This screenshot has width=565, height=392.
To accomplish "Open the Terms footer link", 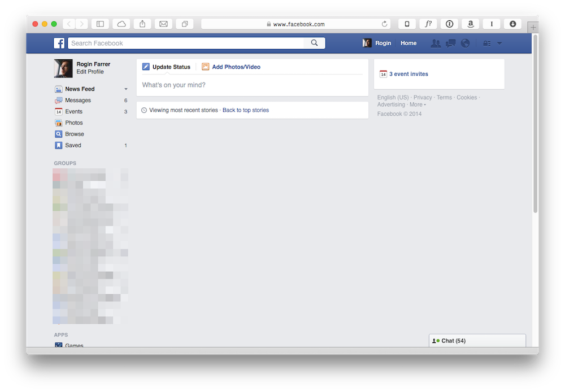I will 444,97.
